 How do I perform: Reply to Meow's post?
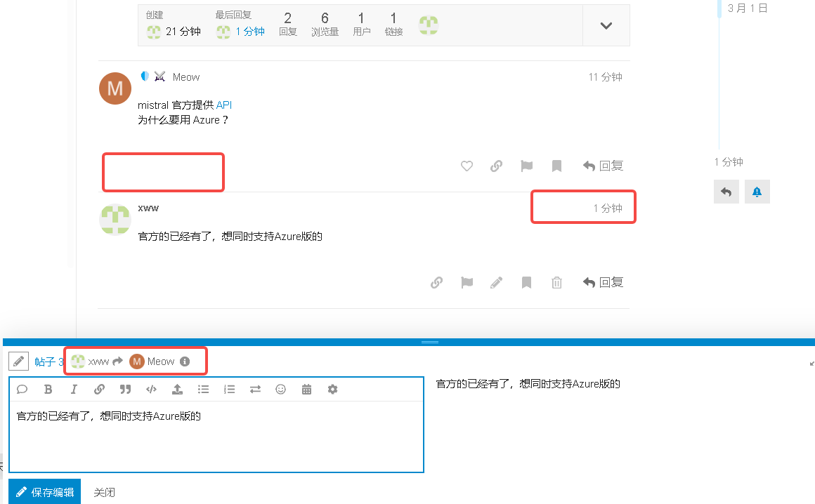click(603, 166)
